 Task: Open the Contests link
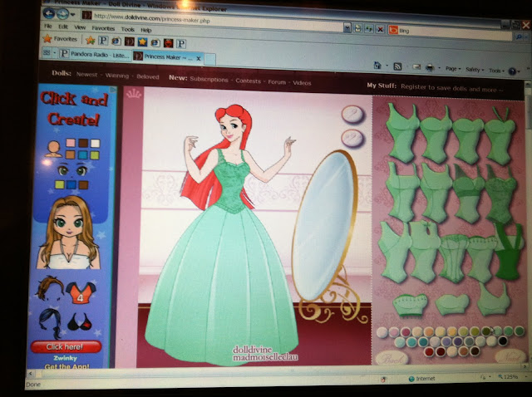pyautogui.click(x=248, y=81)
